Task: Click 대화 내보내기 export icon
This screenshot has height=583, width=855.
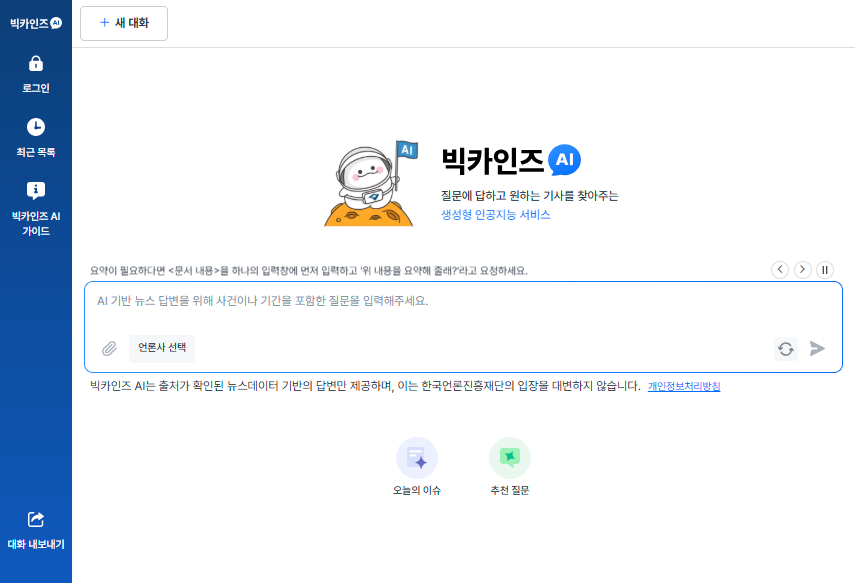Action: point(36,519)
